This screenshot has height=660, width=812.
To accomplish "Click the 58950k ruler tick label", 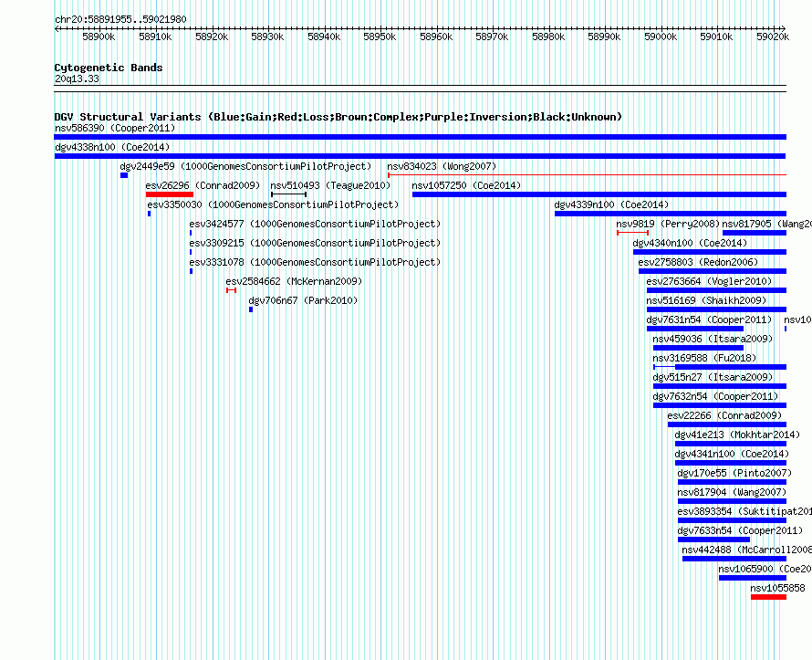I will pos(380,37).
